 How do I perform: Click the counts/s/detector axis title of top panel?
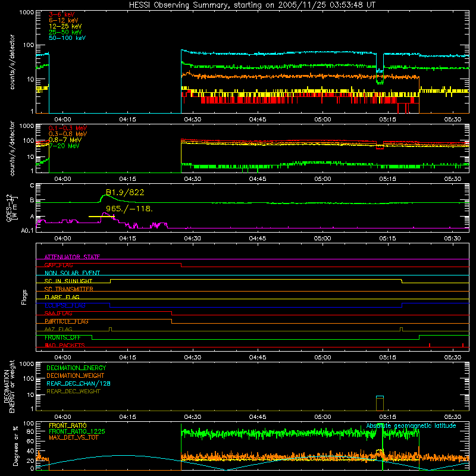pos(12,62)
